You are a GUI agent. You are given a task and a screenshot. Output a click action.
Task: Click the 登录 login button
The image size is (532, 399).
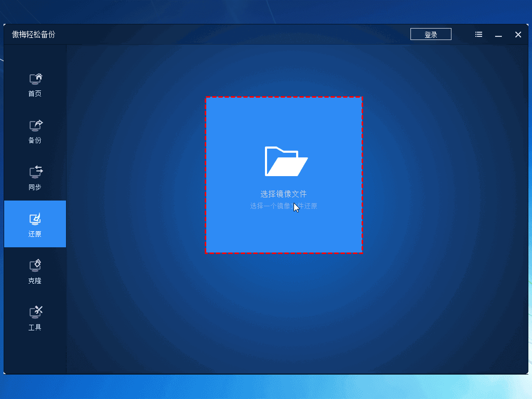431,35
